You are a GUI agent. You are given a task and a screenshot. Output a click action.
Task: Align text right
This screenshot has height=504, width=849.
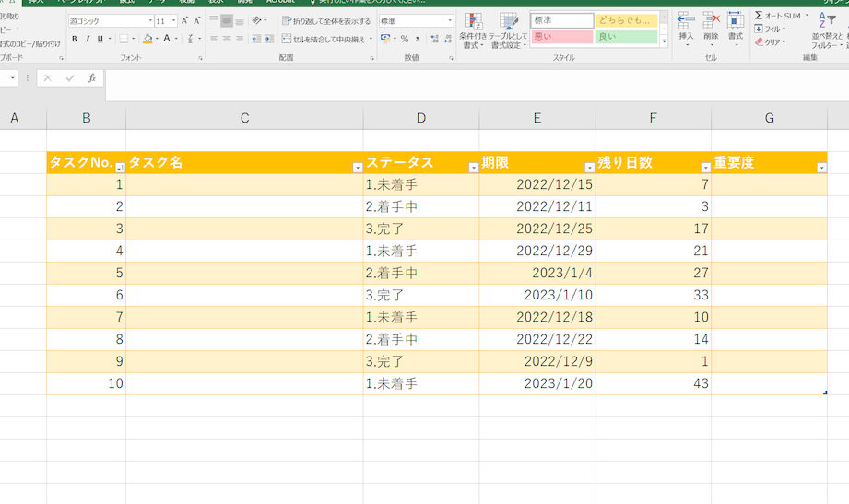tap(240, 39)
